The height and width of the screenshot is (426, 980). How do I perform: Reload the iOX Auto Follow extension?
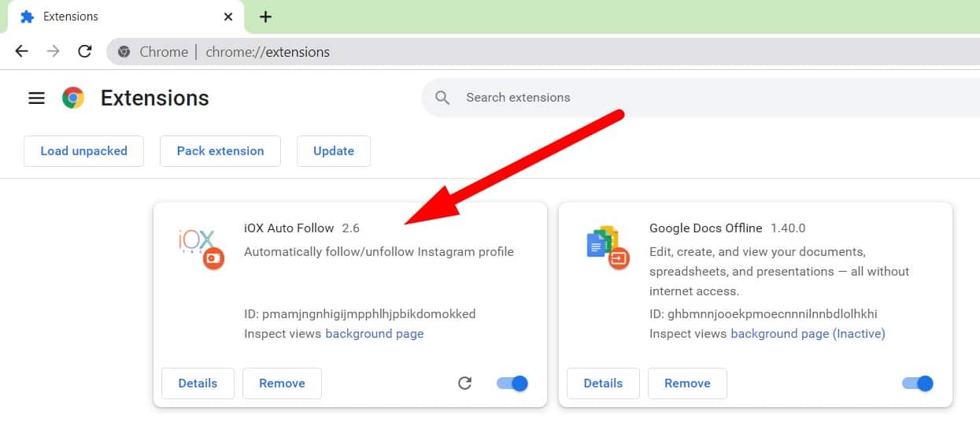(x=464, y=383)
